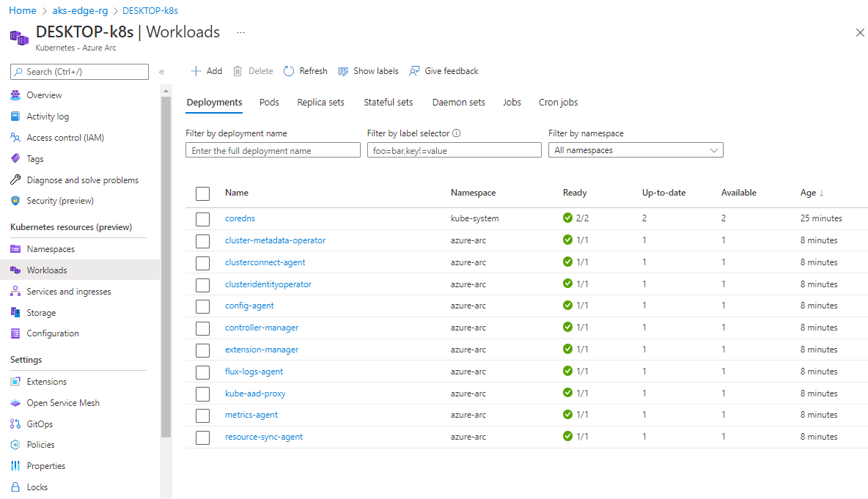Image resolution: width=868 pixels, height=499 pixels.
Task: Switch to the Pods tab
Action: (x=269, y=103)
